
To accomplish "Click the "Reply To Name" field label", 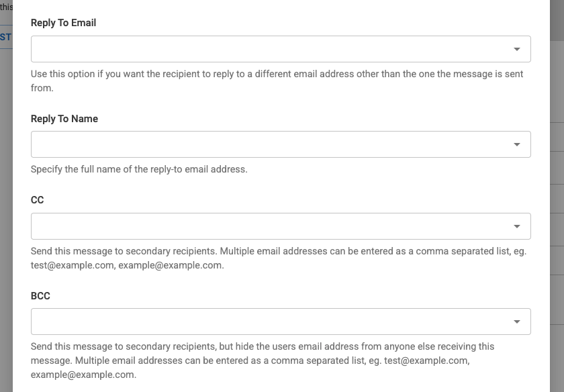I will [x=64, y=119].
